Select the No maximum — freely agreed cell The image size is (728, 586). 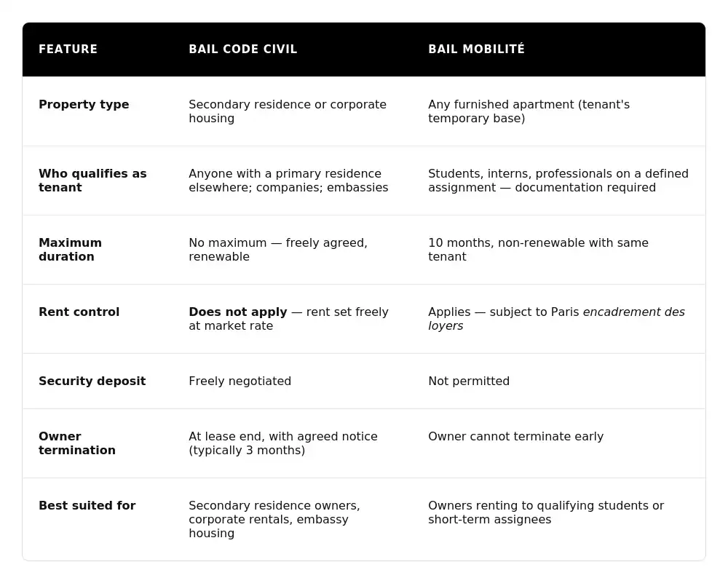click(277, 250)
